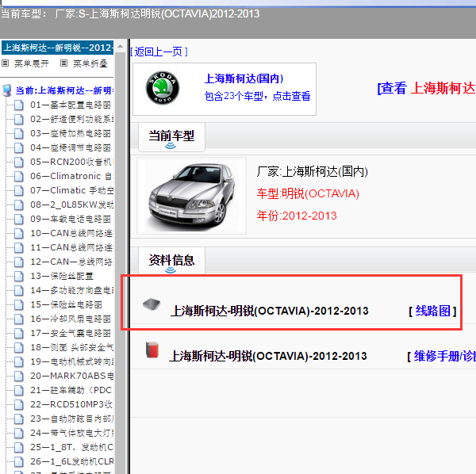The height and width of the screenshot is (474, 476).
Task: Open the 维修手册 link
Action: pos(445,356)
